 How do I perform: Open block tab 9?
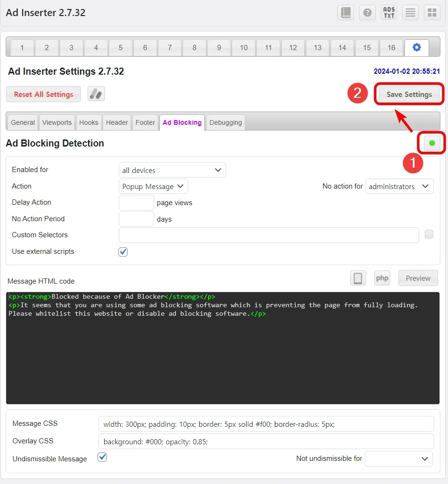click(x=219, y=48)
